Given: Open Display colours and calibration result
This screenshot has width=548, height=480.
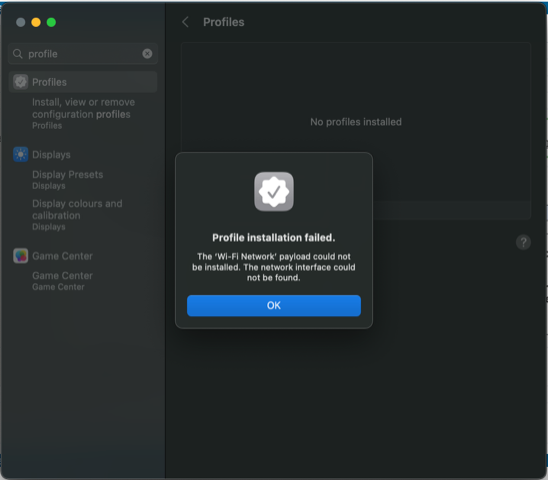Looking at the screenshot, I should [x=77, y=215].
